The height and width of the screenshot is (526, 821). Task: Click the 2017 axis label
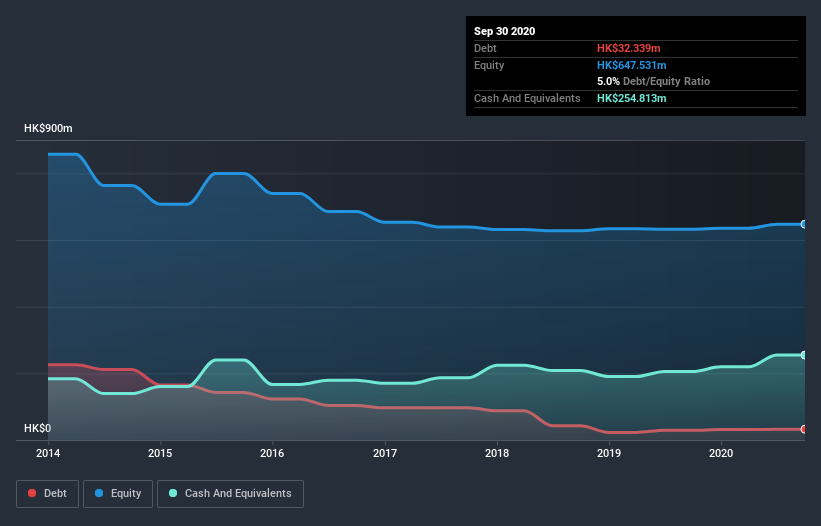click(x=385, y=453)
